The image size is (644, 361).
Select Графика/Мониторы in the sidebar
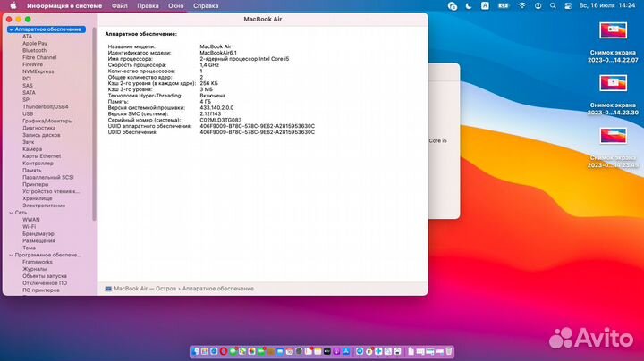[47, 121]
